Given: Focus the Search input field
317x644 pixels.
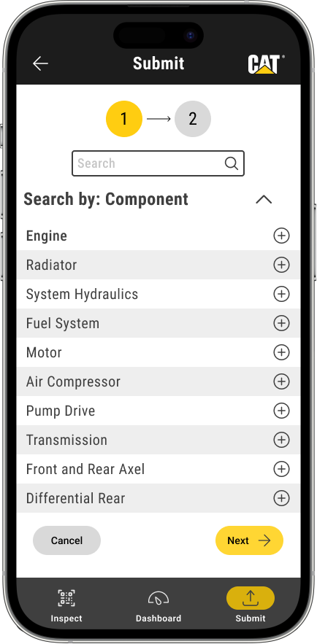Looking at the screenshot, I should coord(158,163).
